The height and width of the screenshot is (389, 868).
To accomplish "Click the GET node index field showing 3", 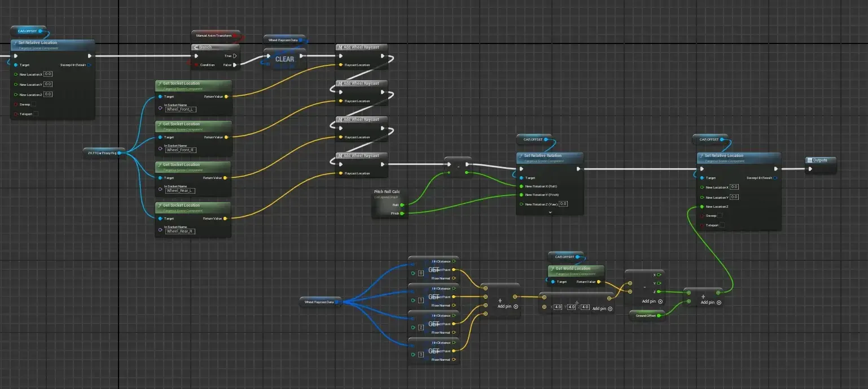I will [420, 355].
